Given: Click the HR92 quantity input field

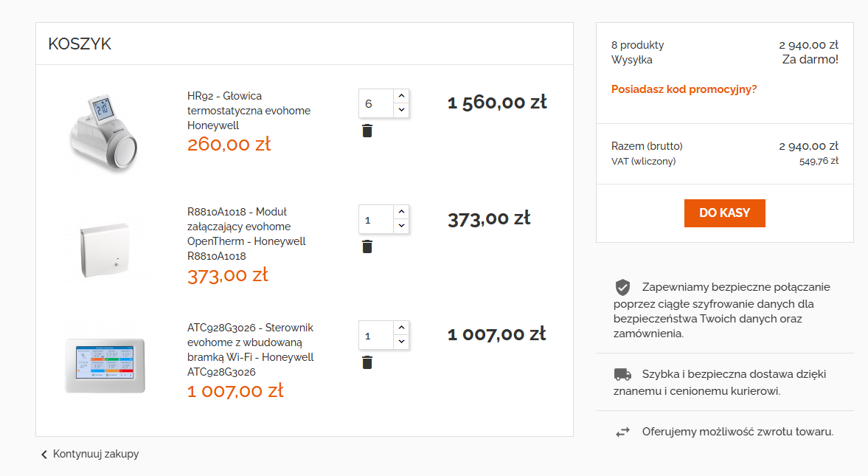Looking at the screenshot, I should (x=376, y=103).
